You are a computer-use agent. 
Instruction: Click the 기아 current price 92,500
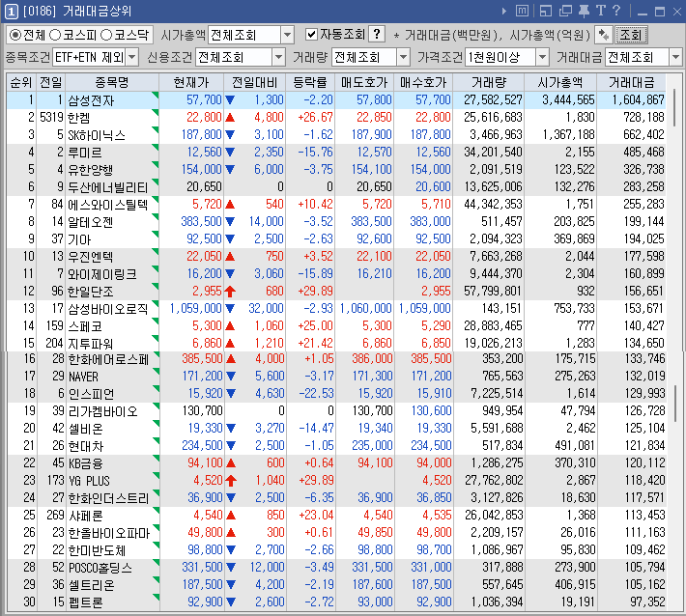click(204, 239)
